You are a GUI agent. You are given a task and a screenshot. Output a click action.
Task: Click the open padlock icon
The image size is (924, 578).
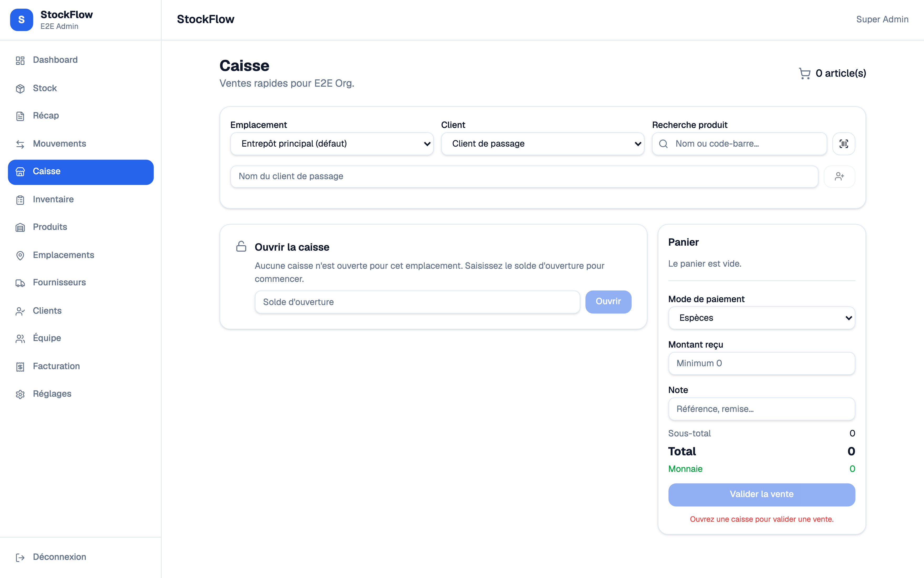[x=241, y=246]
